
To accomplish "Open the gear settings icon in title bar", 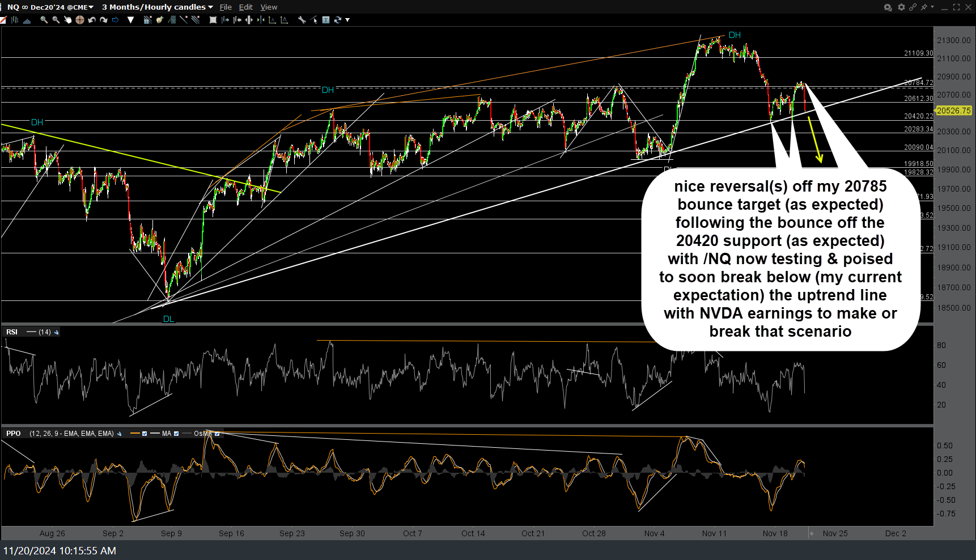I will [x=901, y=7].
